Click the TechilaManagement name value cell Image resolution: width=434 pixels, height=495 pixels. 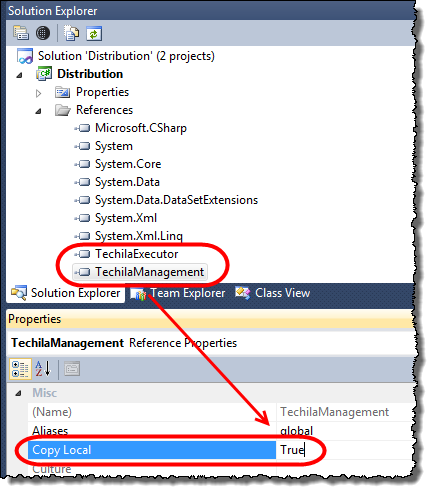346,412
